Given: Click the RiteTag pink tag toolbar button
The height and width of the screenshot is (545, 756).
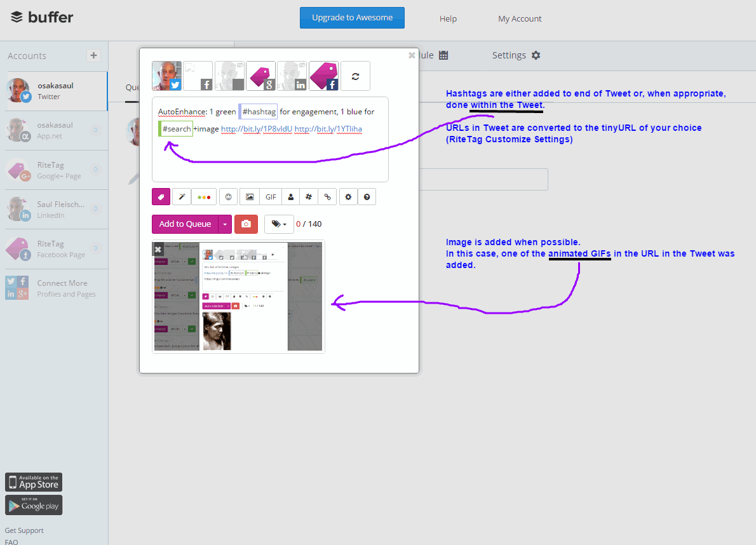Looking at the screenshot, I should point(161,197).
